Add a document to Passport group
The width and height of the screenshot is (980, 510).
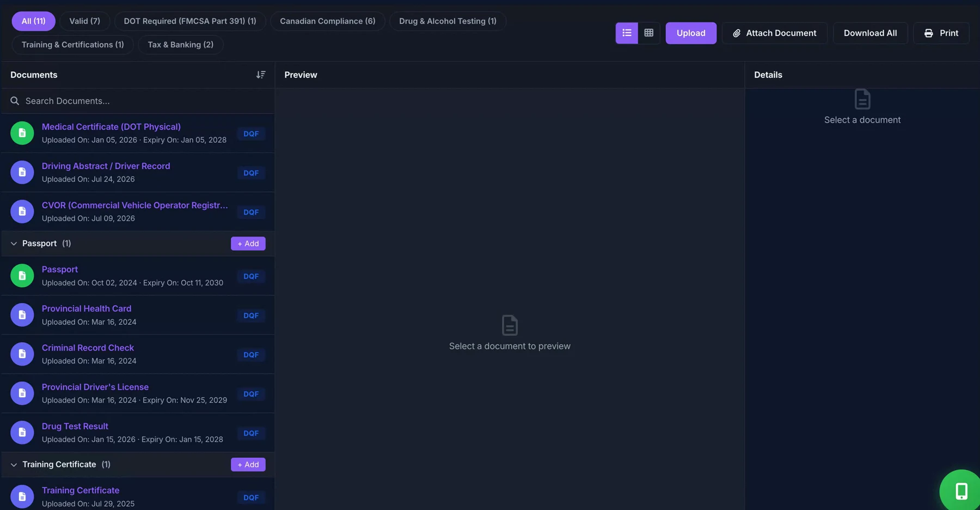pyautogui.click(x=248, y=244)
